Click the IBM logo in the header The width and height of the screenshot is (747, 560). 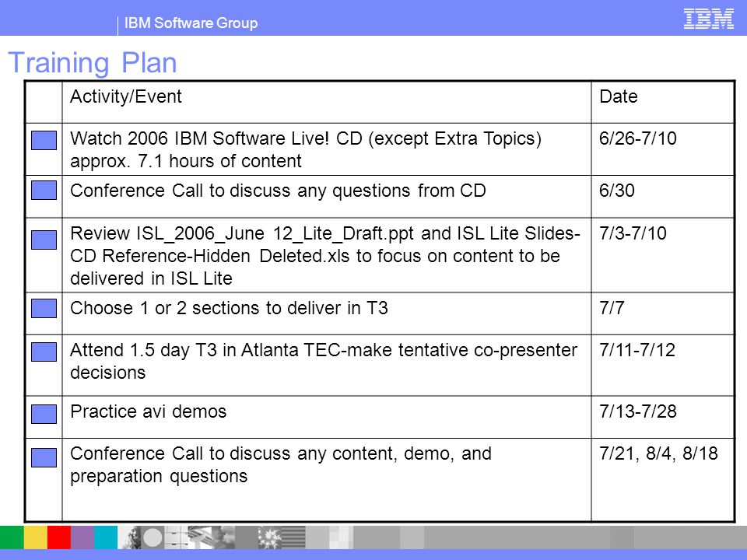click(x=708, y=19)
